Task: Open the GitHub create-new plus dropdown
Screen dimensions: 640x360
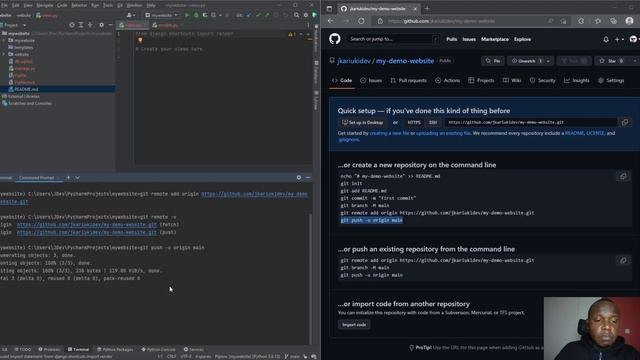Action: pyautogui.click(x=619, y=39)
